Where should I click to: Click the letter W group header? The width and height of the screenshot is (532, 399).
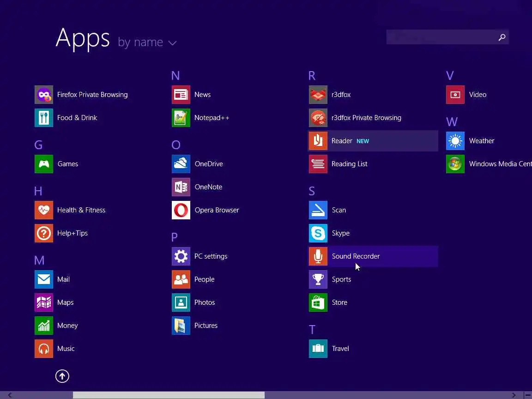click(452, 121)
